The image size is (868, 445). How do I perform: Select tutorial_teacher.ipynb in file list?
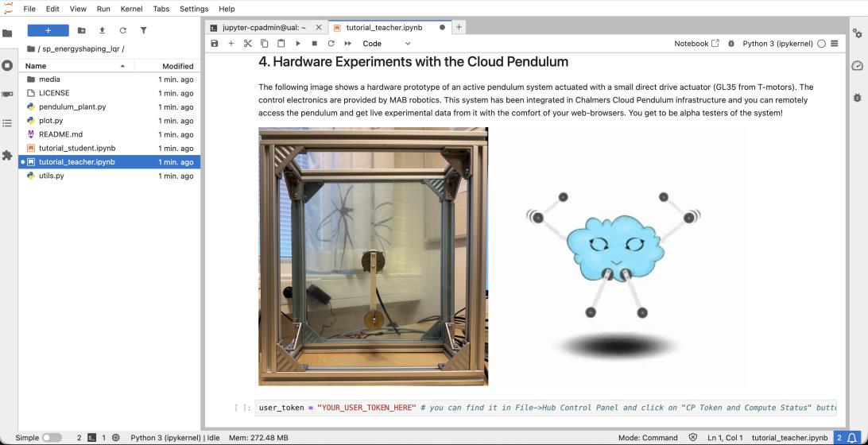coord(110,162)
